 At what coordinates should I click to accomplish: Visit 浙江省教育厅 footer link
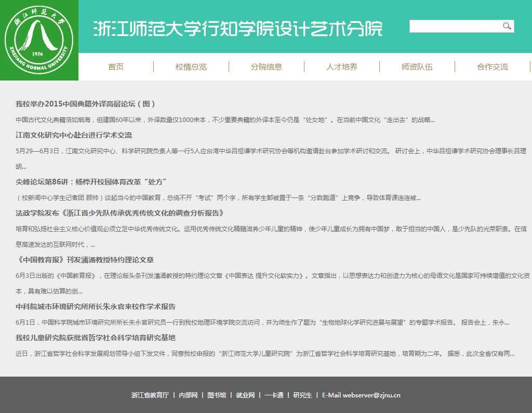[x=150, y=395]
